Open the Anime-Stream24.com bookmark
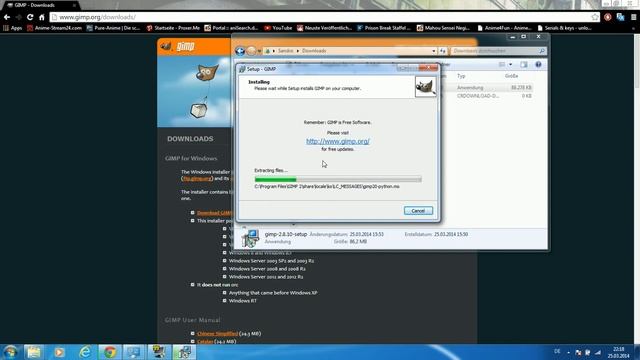This screenshot has width=640, height=360. click(x=54, y=28)
